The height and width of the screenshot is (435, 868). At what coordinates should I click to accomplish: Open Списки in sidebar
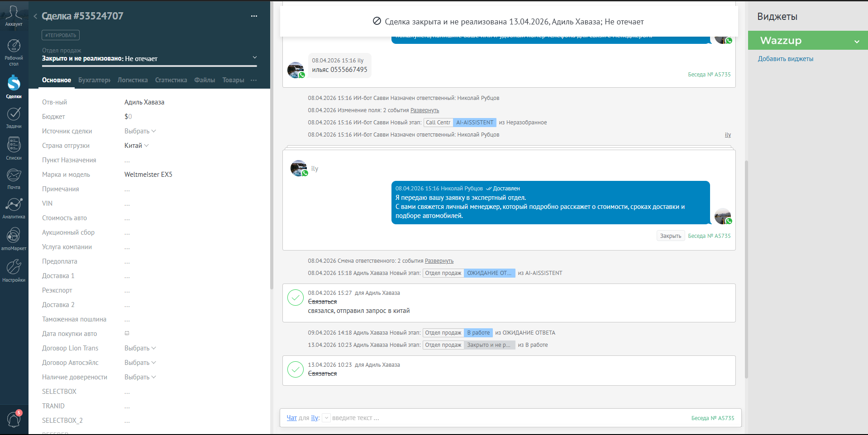pos(14,148)
